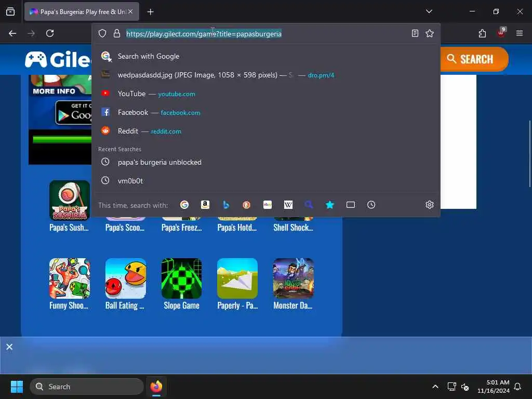
Task: Open Monster Dash game thumbnail
Action: pyautogui.click(x=293, y=278)
